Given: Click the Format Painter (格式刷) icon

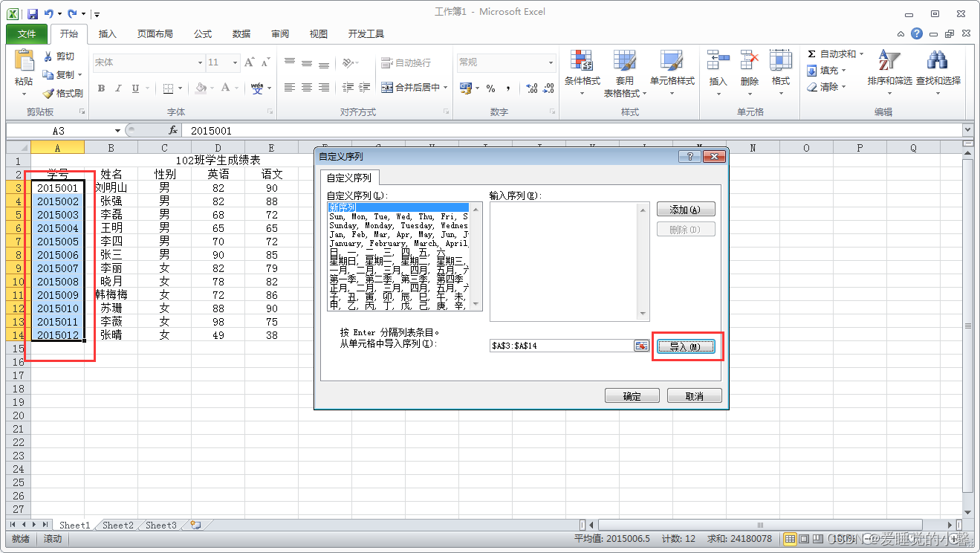Looking at the screenshot, I should 48,94.
